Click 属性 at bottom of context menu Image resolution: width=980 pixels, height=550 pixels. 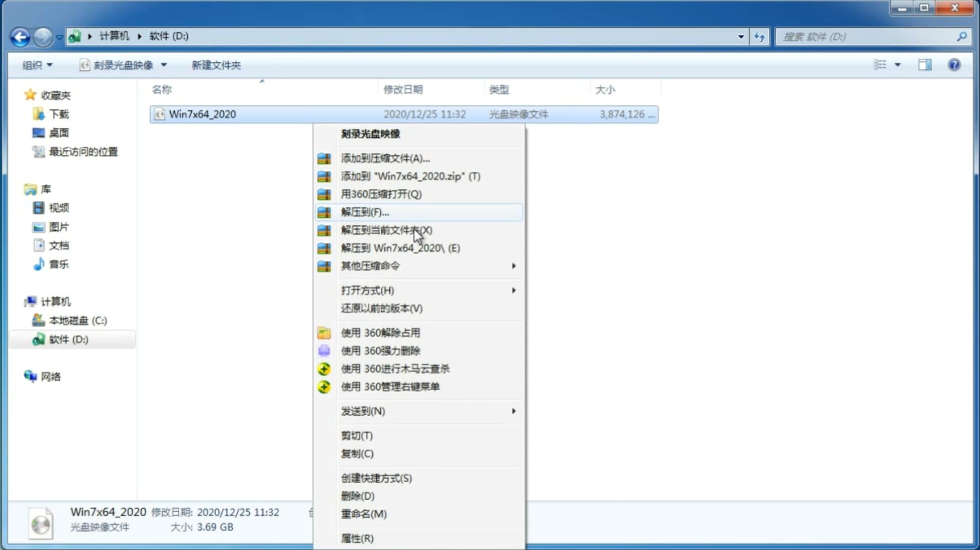tap(357, 538)
